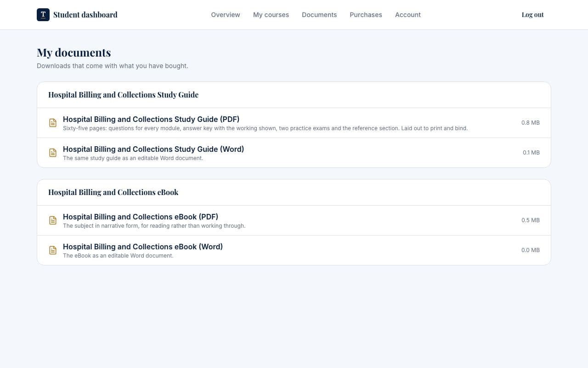Click the T logo icon in header
588x368 pixels.
43,15
